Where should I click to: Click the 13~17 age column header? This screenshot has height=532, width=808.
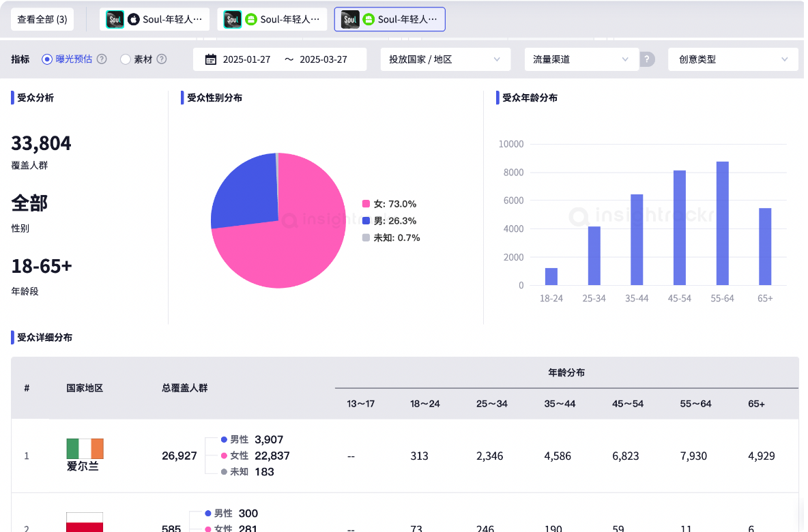pyautogui.click(x=361, y=404)
